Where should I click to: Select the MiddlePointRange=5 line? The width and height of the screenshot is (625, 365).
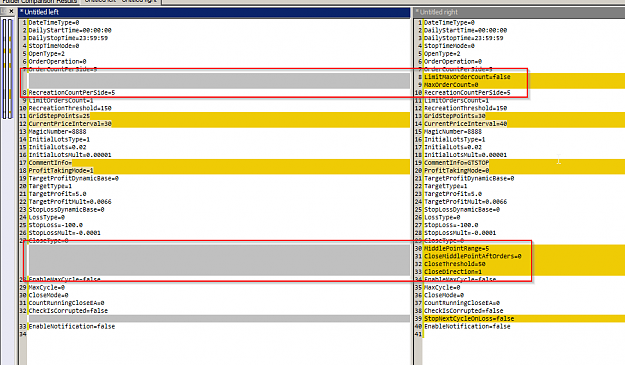(x=456, y=249)
